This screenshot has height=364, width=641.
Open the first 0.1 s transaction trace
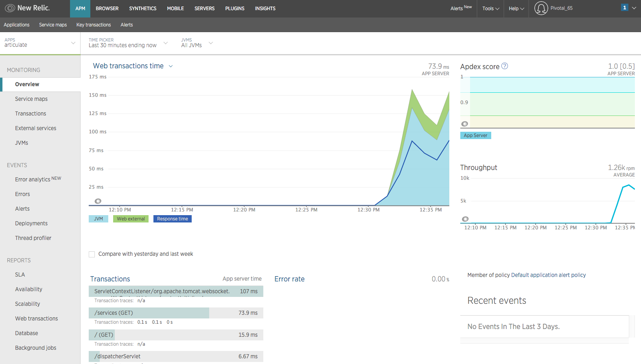click(142, 322)
